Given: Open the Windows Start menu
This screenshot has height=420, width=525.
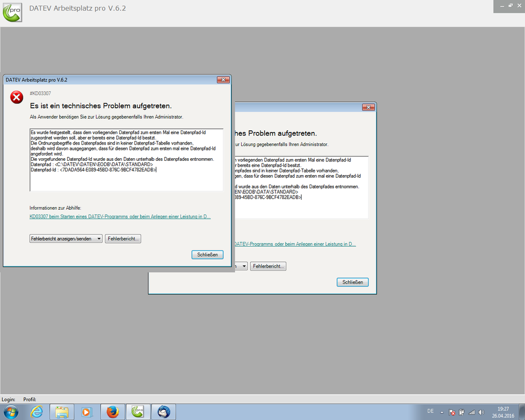Looking at the screenshot, I should coord(11,412).
